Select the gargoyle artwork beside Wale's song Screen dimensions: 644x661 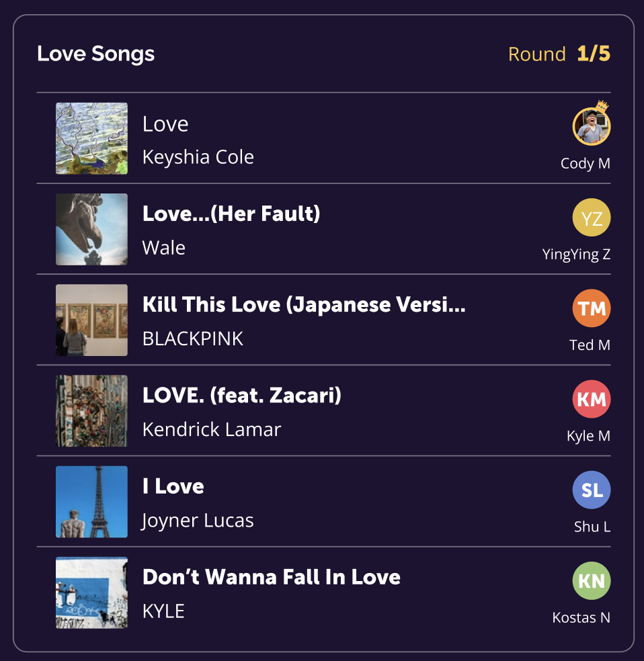tap(91, 229)
